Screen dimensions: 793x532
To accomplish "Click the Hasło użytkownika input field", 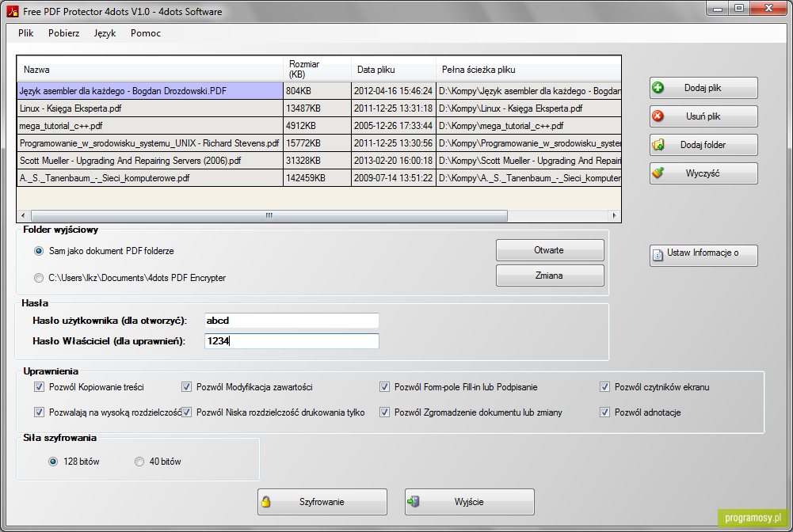I will [292, 321].
